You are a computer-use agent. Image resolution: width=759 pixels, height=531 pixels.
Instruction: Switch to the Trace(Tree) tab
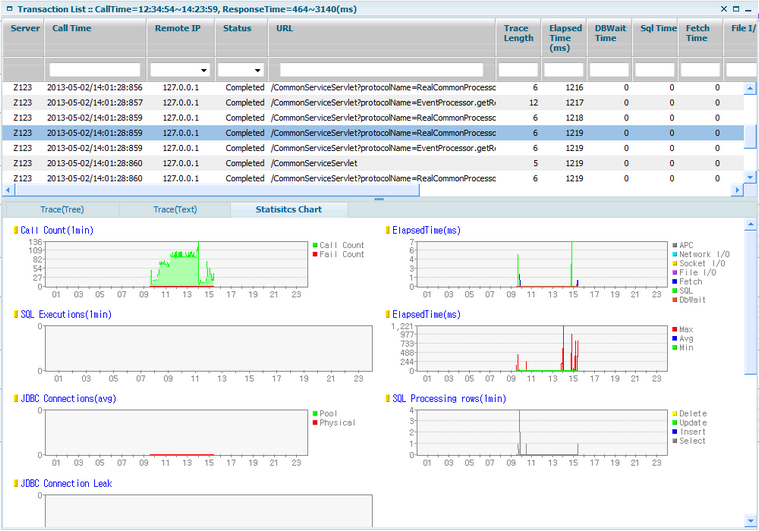(x=62, y=209)
